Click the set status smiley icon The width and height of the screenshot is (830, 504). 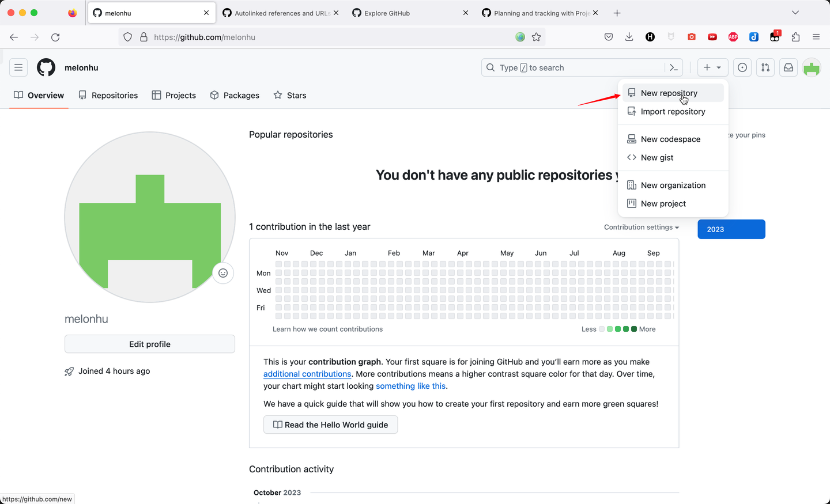[223, 273]
